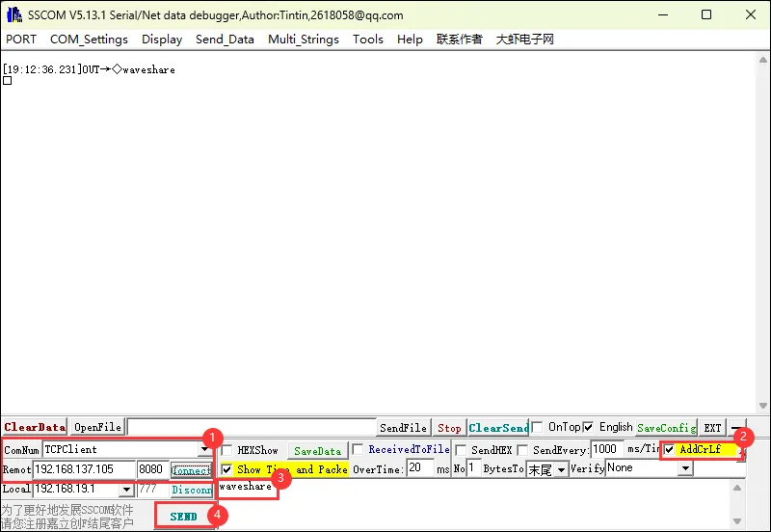Expand the ComNum TCPClient dropdown
Viewport: 771px width, 532px height.
[204, 449]
